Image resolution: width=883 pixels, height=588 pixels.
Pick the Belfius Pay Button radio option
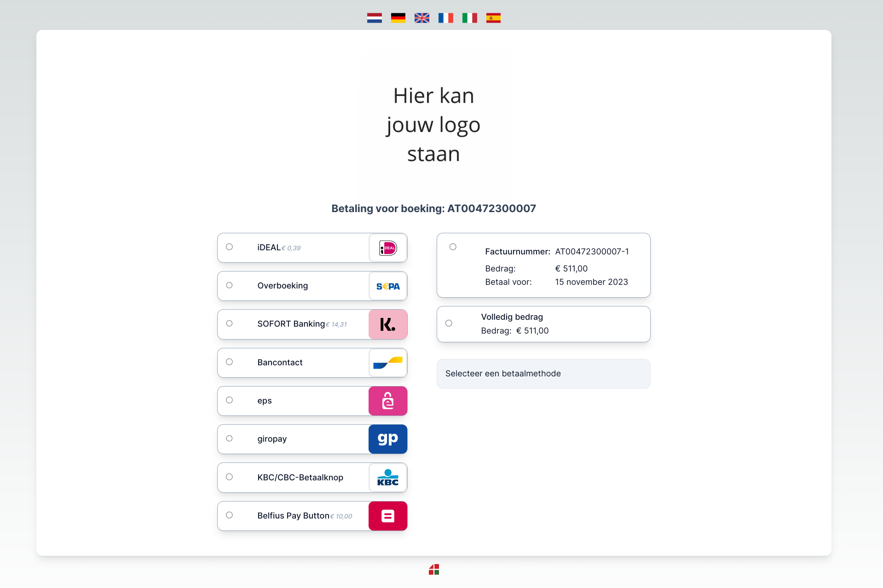(229, 515)
